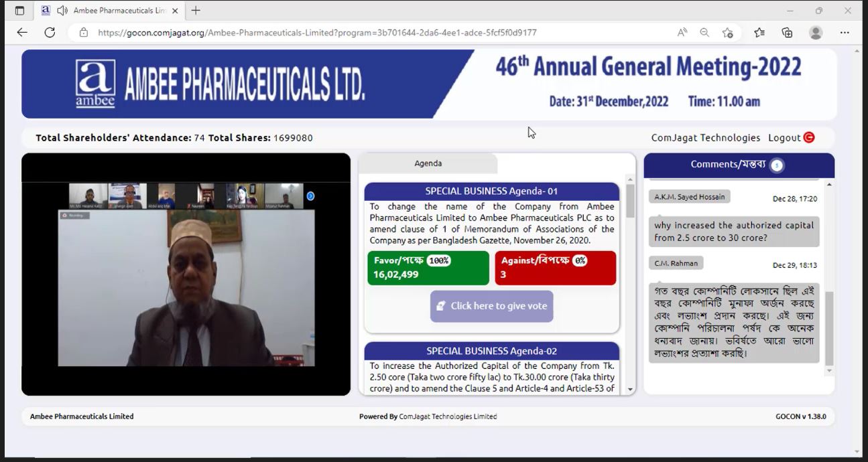Screen dimensions: 868x462
Task: Open the Favorites list
Action: 759,32
